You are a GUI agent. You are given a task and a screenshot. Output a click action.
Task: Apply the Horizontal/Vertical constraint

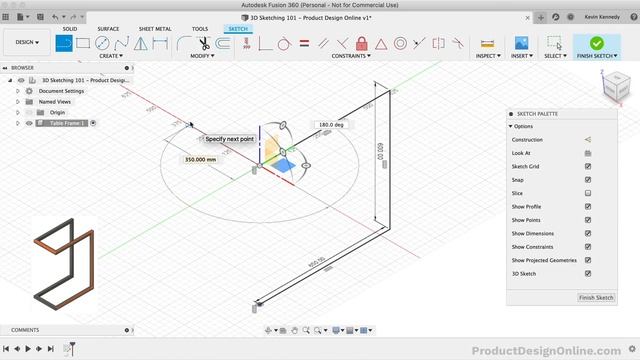247,43
